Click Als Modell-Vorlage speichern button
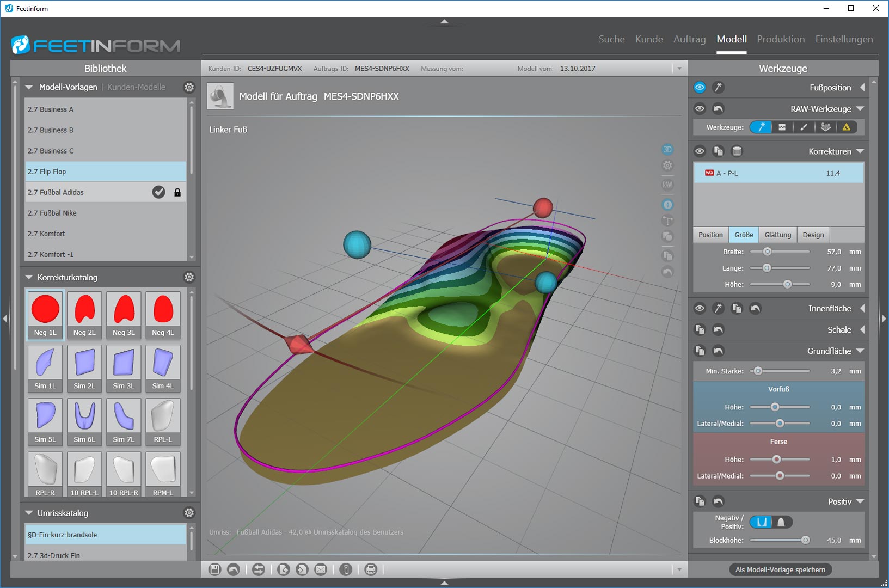The width and height of the screenshot is (889, 588). pos(780,569)
